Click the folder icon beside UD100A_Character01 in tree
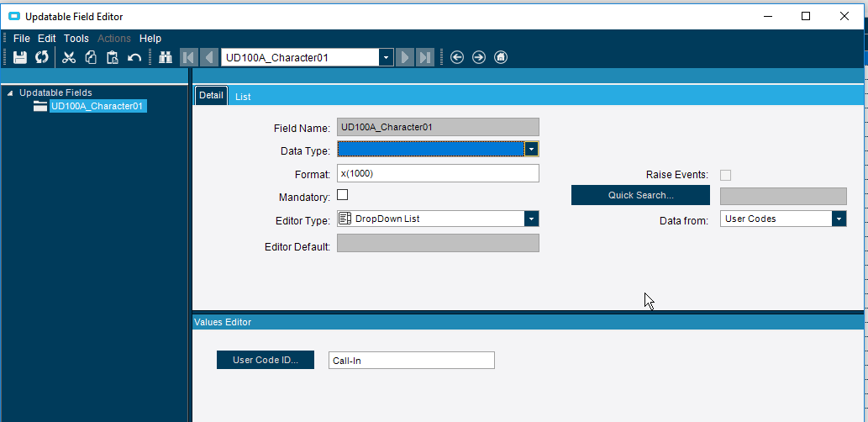This screenshot has width=868, height=422. (x=39, y=106)
